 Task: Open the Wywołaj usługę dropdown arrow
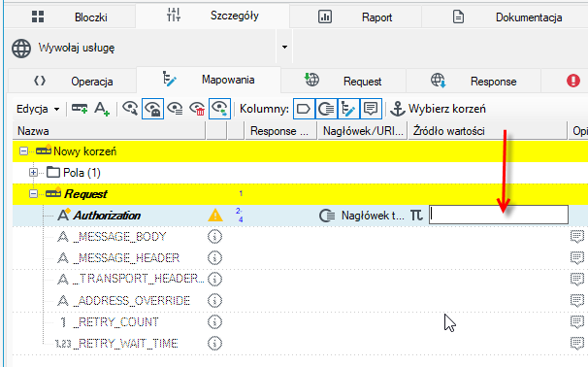(x=284, y=48)
